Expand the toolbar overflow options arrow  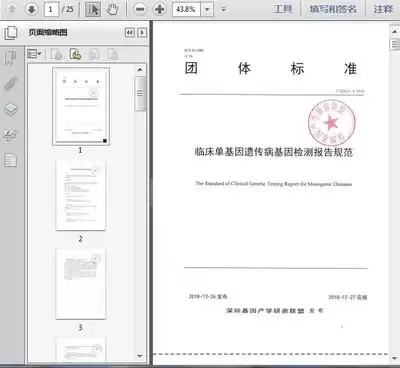point(224,9)
